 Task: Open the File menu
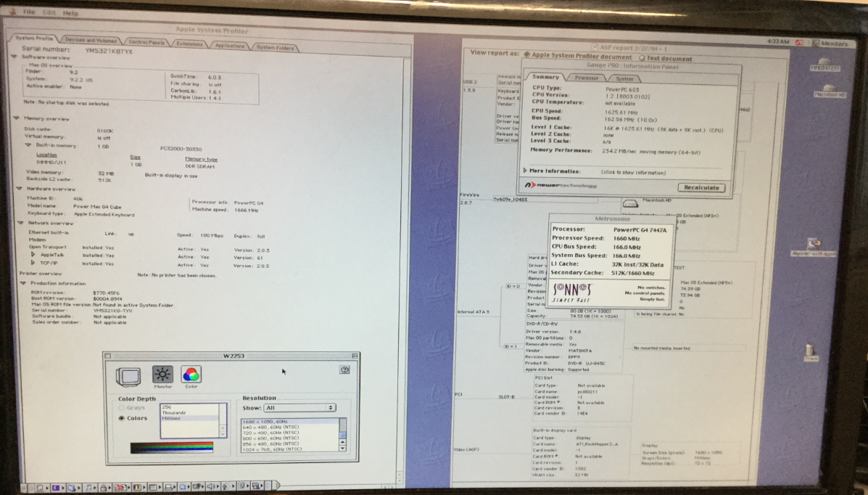[x=29, y=12]
